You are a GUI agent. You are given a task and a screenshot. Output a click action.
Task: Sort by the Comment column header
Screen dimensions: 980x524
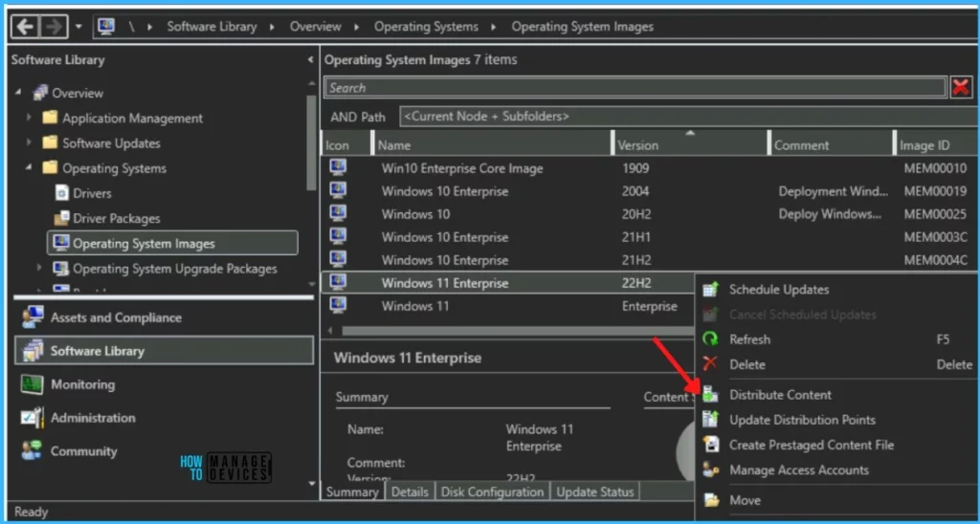coord(832,145)
